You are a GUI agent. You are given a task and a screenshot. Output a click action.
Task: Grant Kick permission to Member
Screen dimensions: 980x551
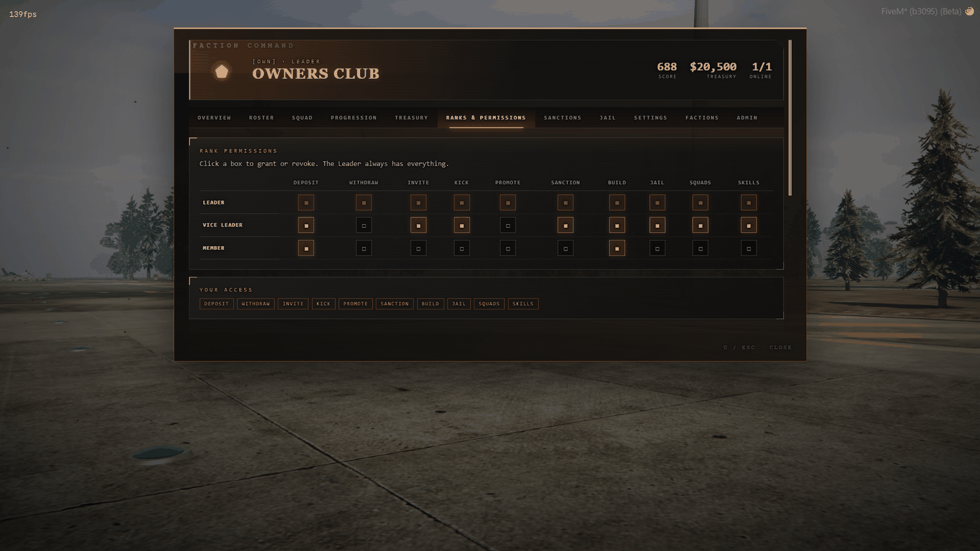462,248
